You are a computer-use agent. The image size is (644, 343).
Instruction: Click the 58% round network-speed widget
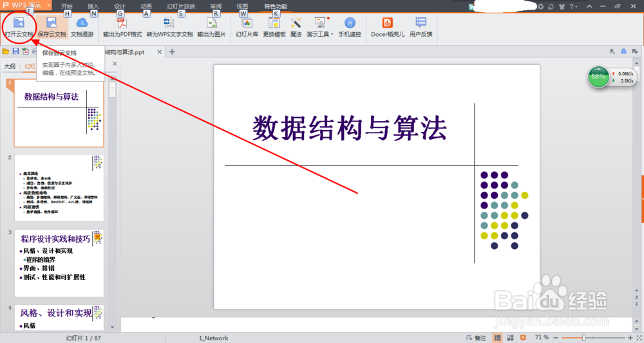pos(598,77)
